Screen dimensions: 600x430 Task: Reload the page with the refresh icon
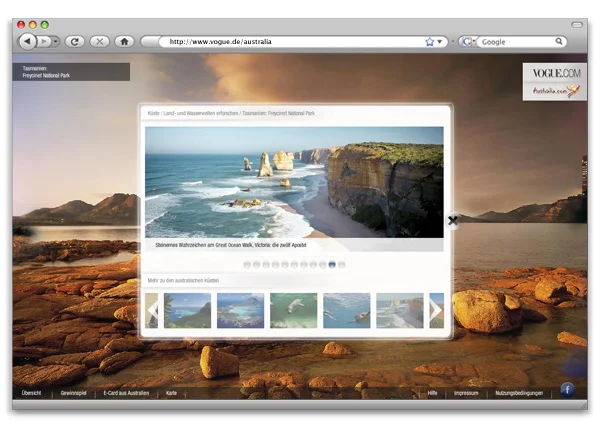[74, 41]
